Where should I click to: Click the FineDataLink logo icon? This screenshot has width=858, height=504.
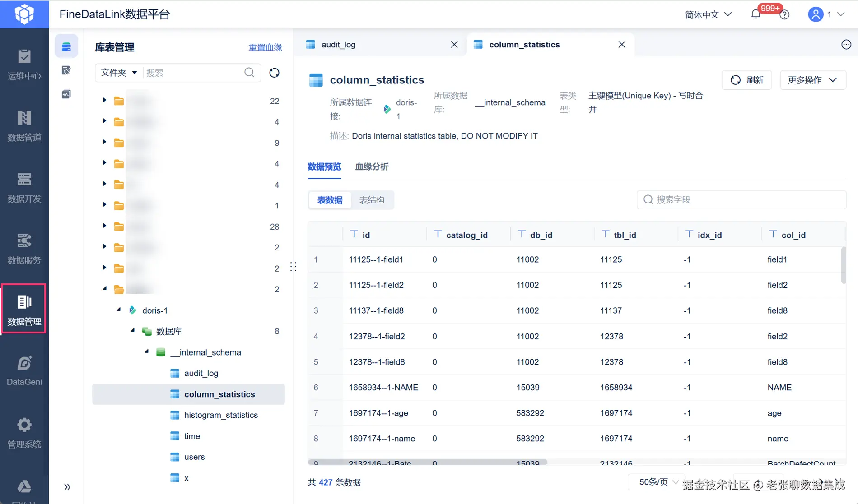point(24,14)
